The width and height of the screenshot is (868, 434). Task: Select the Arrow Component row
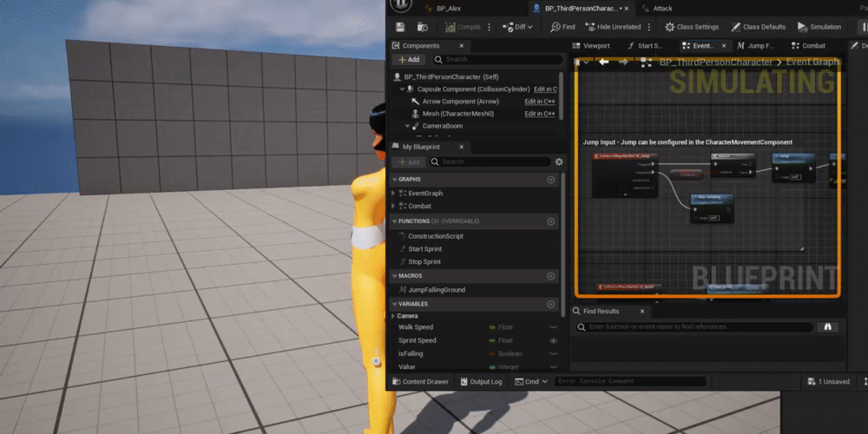(x=461, y=102)
